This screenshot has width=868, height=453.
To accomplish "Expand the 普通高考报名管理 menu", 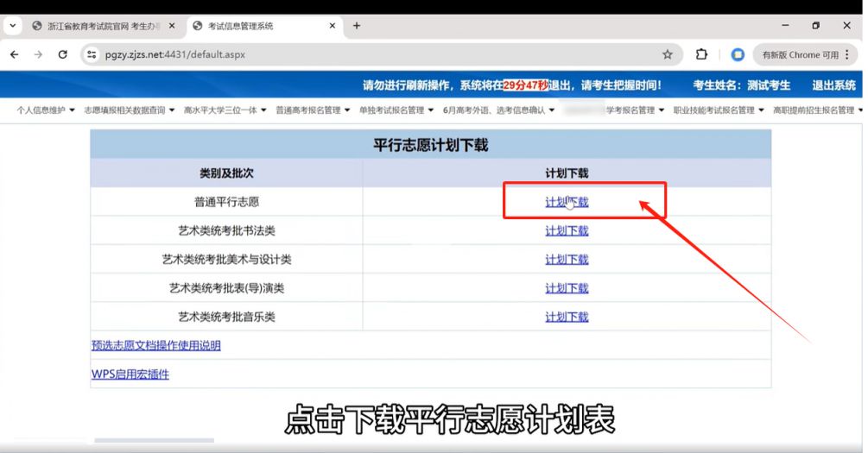I will click(313, 110).
